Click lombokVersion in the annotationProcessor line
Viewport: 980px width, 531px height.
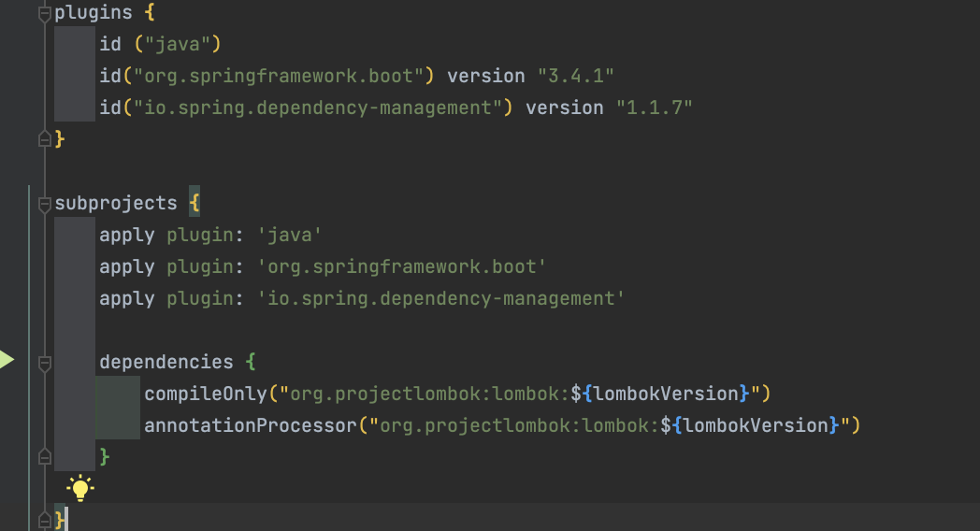(x=756, y=426)
